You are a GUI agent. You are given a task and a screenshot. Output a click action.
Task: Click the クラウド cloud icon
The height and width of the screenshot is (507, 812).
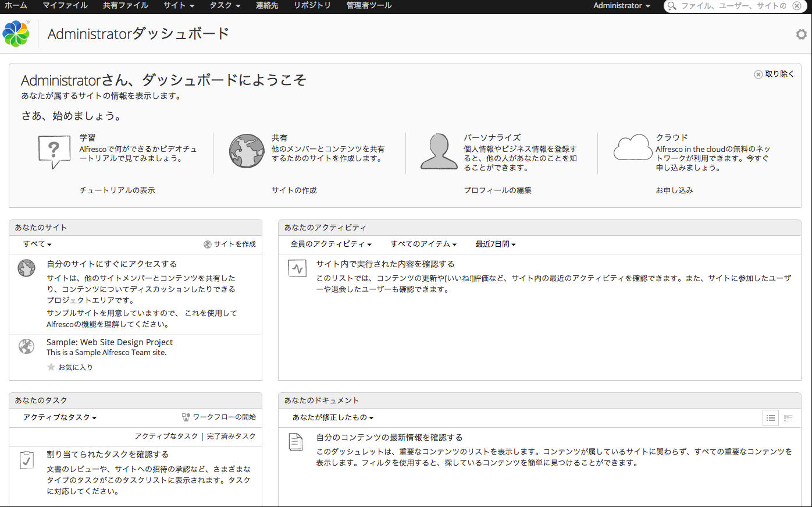633,147
